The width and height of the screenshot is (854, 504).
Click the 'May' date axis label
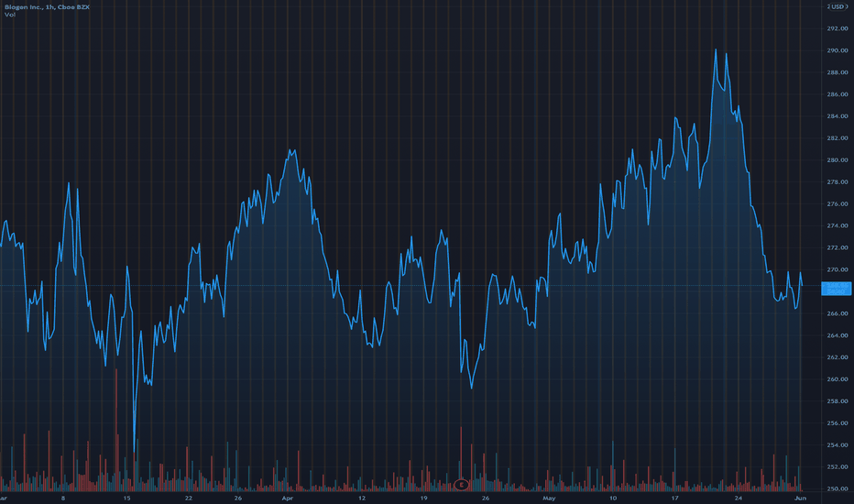549,498
